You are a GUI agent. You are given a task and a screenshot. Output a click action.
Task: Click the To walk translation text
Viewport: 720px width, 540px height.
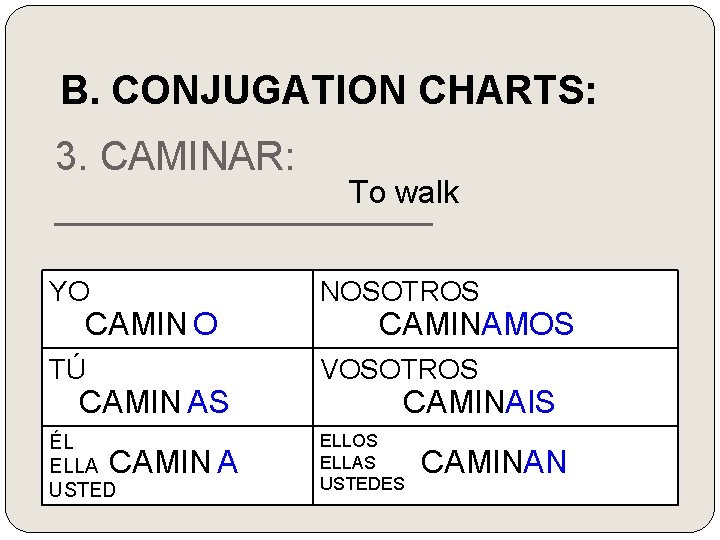pyautogui.click(x=404, y=192)
